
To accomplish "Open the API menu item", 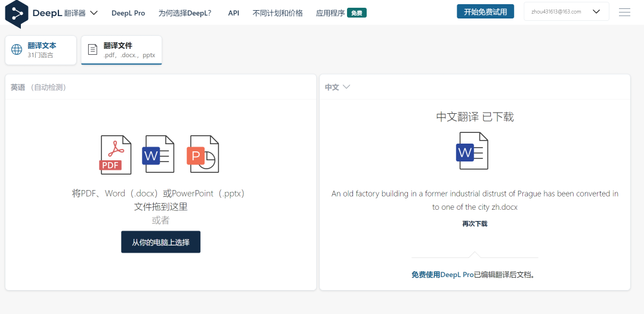I will [234, 13].
